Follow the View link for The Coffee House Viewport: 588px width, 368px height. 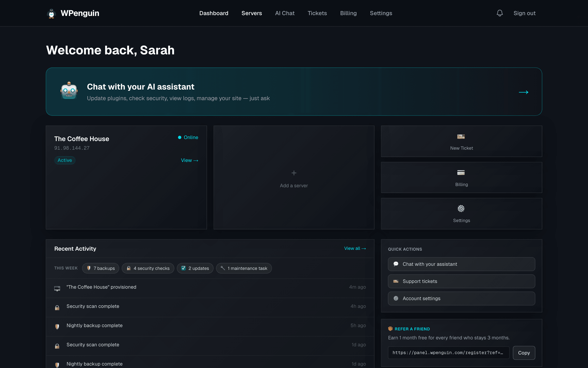189,160
